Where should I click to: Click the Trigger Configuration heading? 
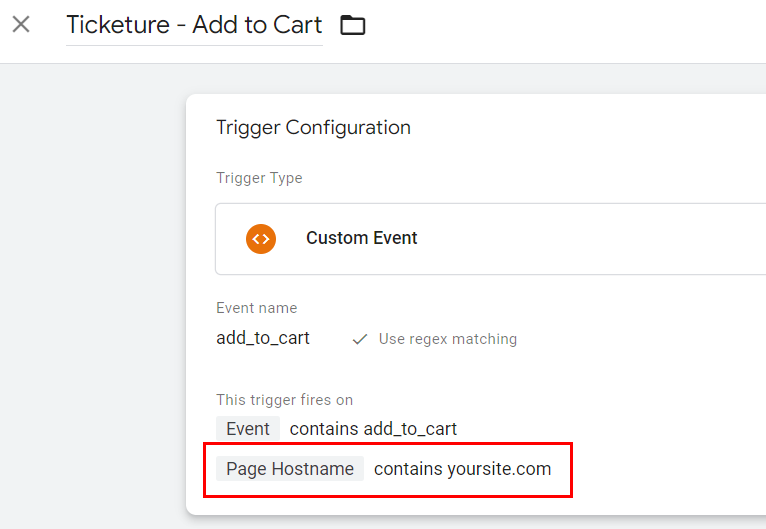pyautogui.click(x=313, y=127)
